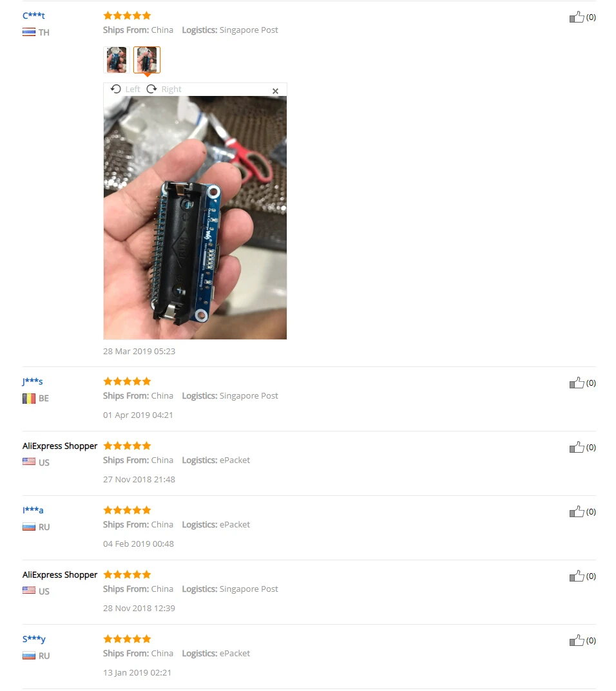Image resolution: width=616 pixels, height=691 pixels.
Task: Open reviewer J***s profile
Action: pos(33,381)
